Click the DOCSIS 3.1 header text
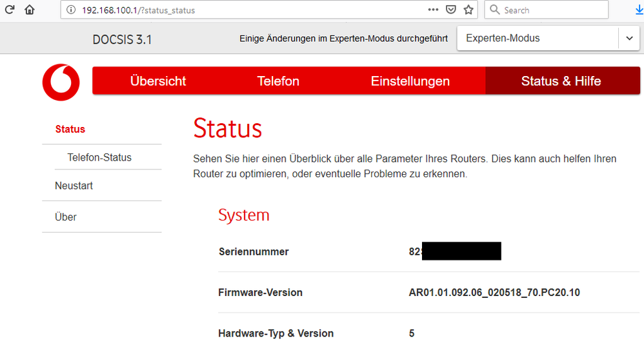Viewport: 644px width, 352px height. click(x=122, y=39)
